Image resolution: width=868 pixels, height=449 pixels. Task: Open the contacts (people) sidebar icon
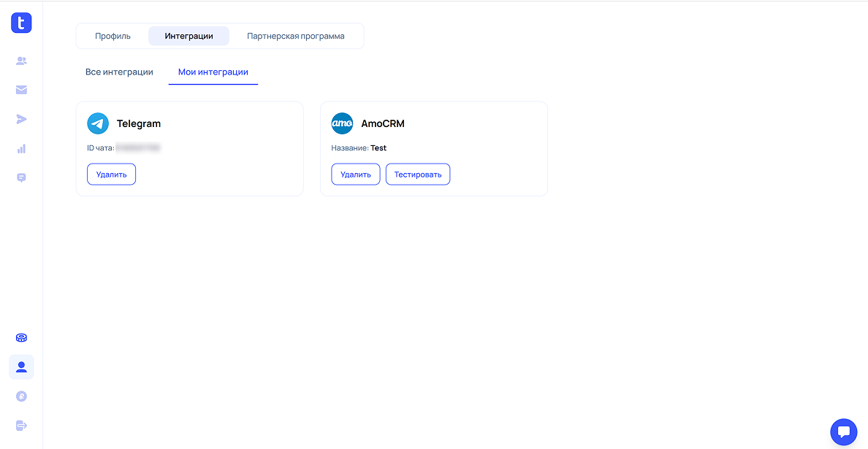[21, 61]
